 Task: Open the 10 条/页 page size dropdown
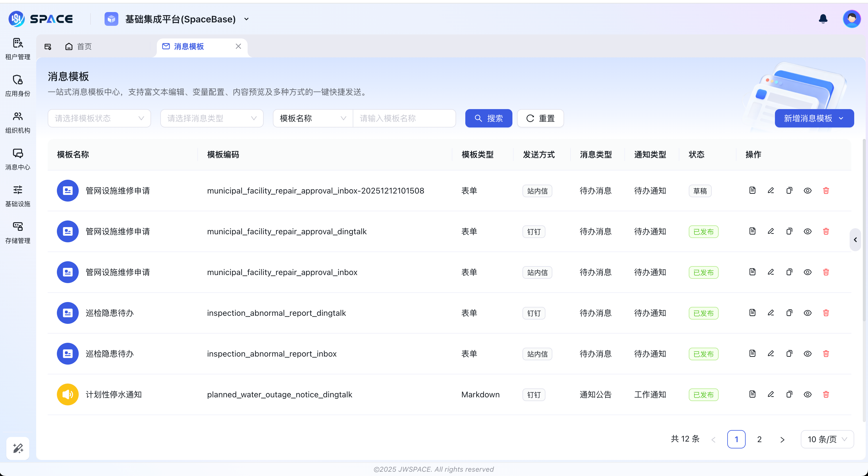(x=827, y=439)
